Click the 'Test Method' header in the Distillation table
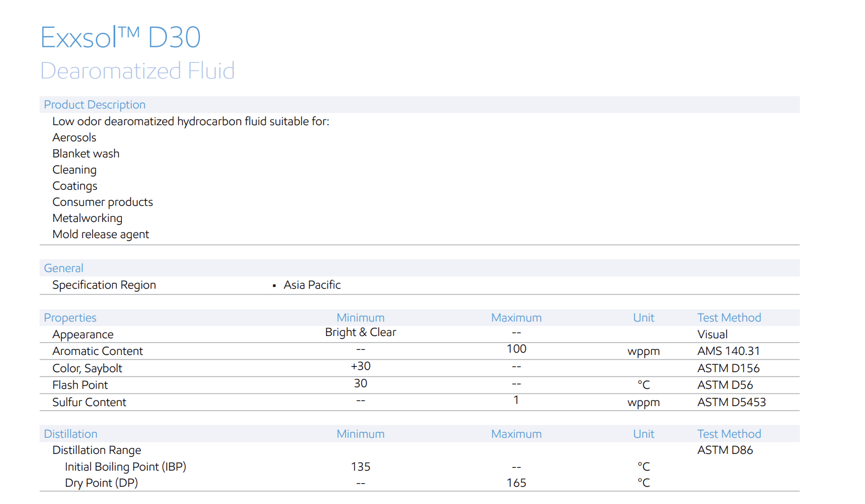Viewport: 865px width, 504px height. tap(729, 434)
